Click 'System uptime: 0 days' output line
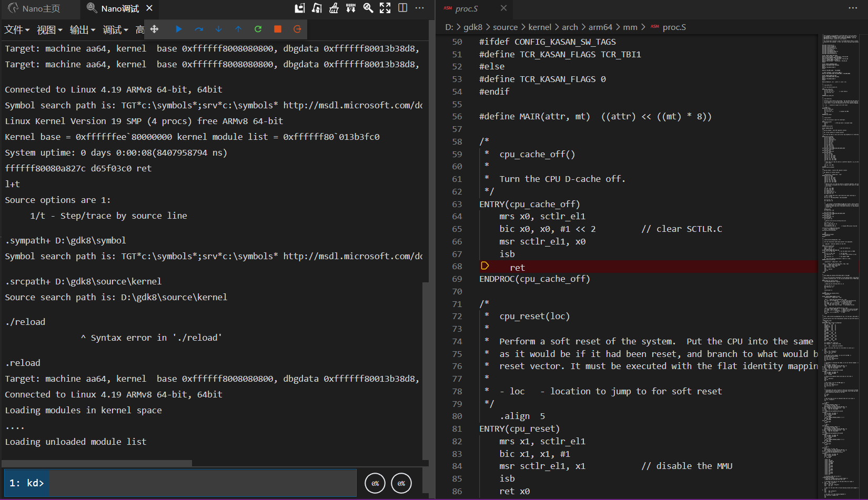Viewport: 868px width, 500px height. tap(116, 153)
